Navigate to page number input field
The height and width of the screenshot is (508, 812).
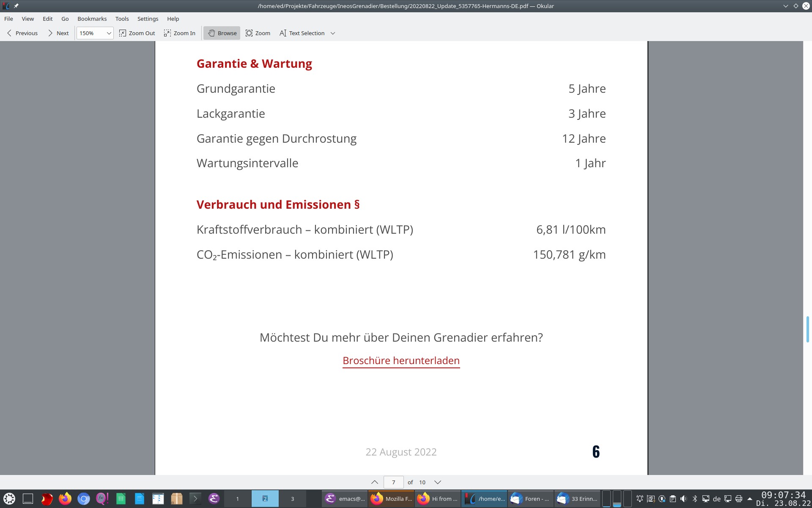point(393,482)
